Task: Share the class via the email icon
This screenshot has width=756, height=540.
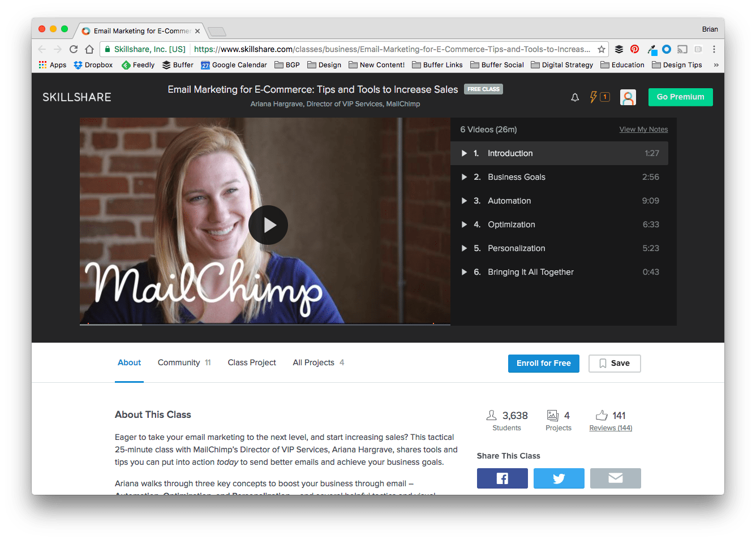Action: [x=615, y=478]
